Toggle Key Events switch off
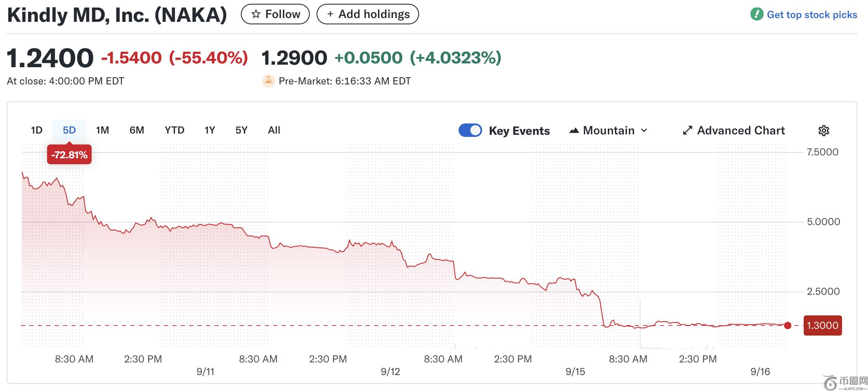Viewport: 868px width, 391px height. [x=470, y=130]
